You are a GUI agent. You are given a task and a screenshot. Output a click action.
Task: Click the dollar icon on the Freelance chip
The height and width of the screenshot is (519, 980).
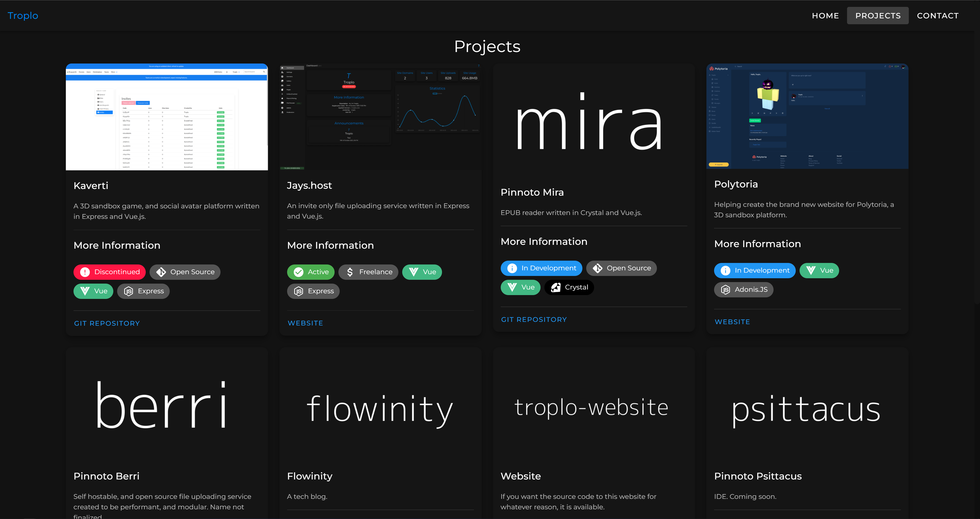coord(350,272)
